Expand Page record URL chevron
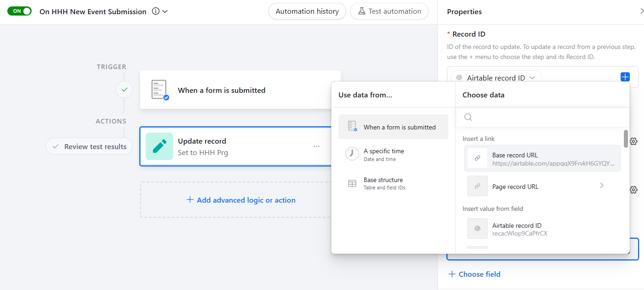 [x=602, y=186]
